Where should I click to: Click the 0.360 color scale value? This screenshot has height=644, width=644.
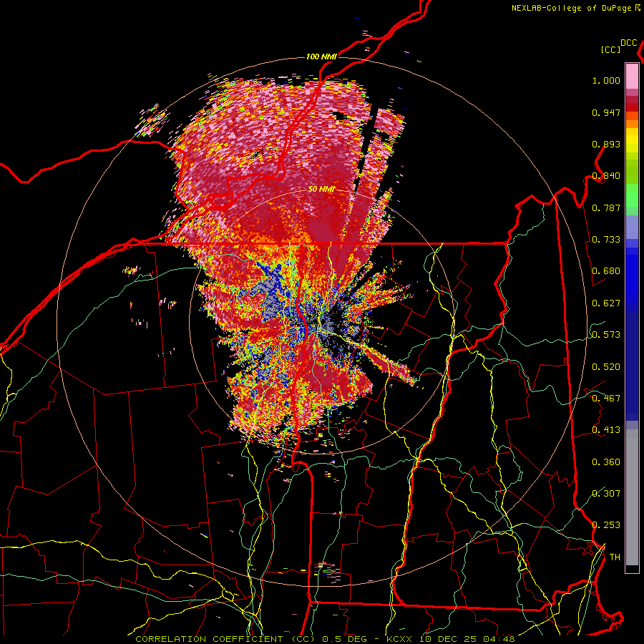tap(606, 462)
